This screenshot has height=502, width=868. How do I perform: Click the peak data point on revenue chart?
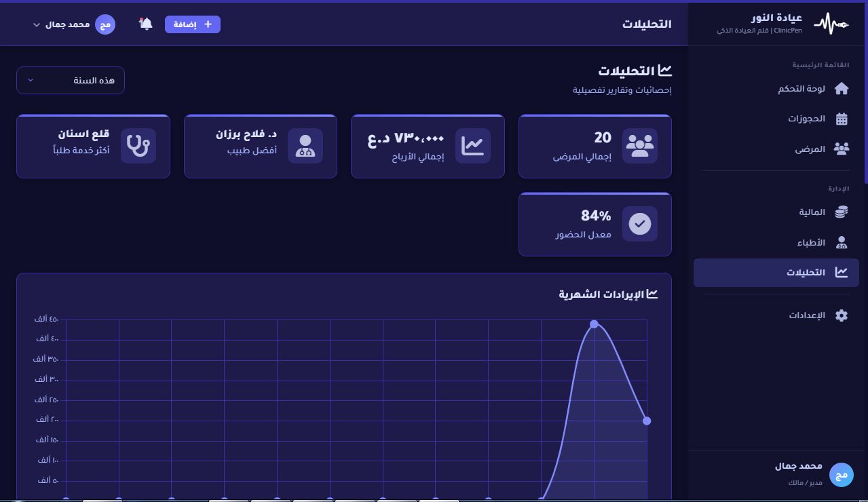coord(594,324)
